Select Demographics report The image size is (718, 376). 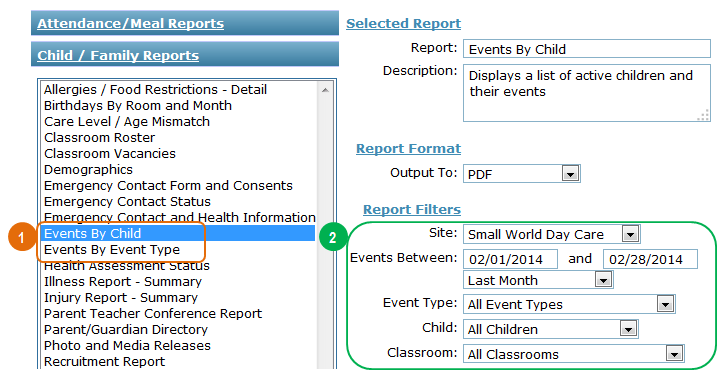(88, 169)
